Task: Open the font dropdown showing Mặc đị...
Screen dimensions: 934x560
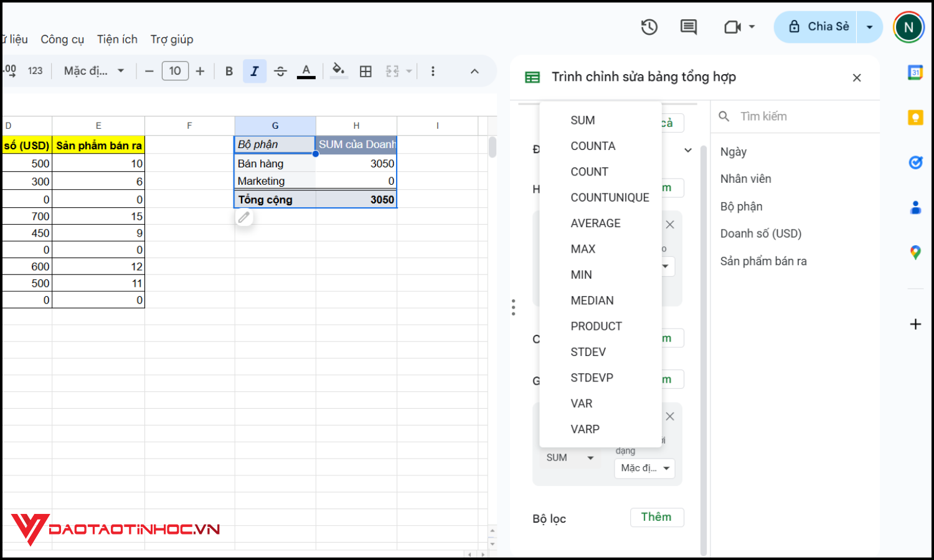Action: pyautogui.click(x=92, y=70)
